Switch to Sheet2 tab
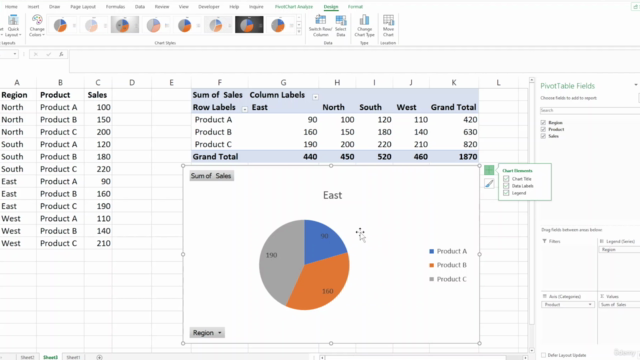Screen dimensions: 640x360 coord(27,357)
